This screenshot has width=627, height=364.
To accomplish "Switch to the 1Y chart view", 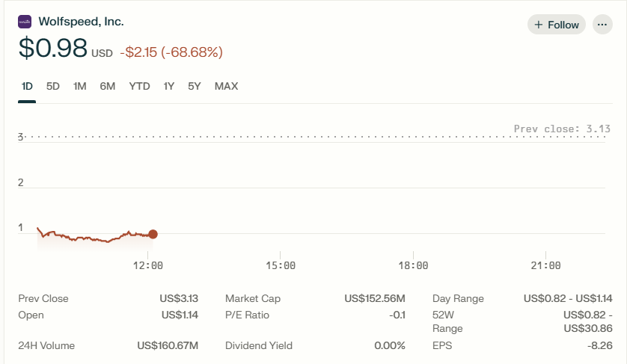I will 169,86.
